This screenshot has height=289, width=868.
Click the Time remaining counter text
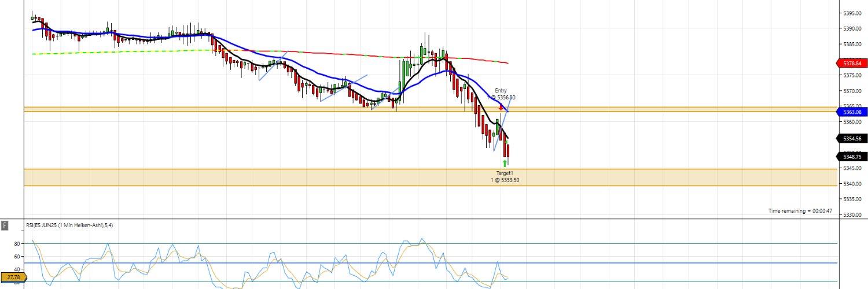coord(800,211)
